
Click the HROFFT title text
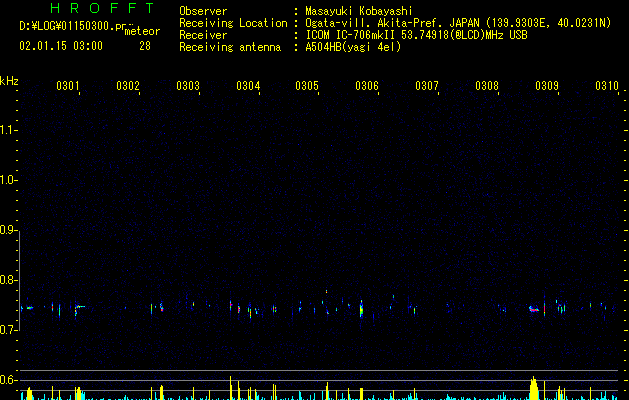pos(103,8)
